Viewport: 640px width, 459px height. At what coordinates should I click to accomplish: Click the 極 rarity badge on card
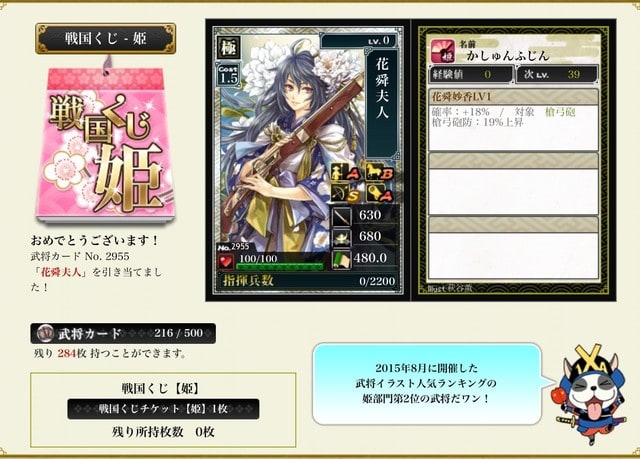click(229, 47)
